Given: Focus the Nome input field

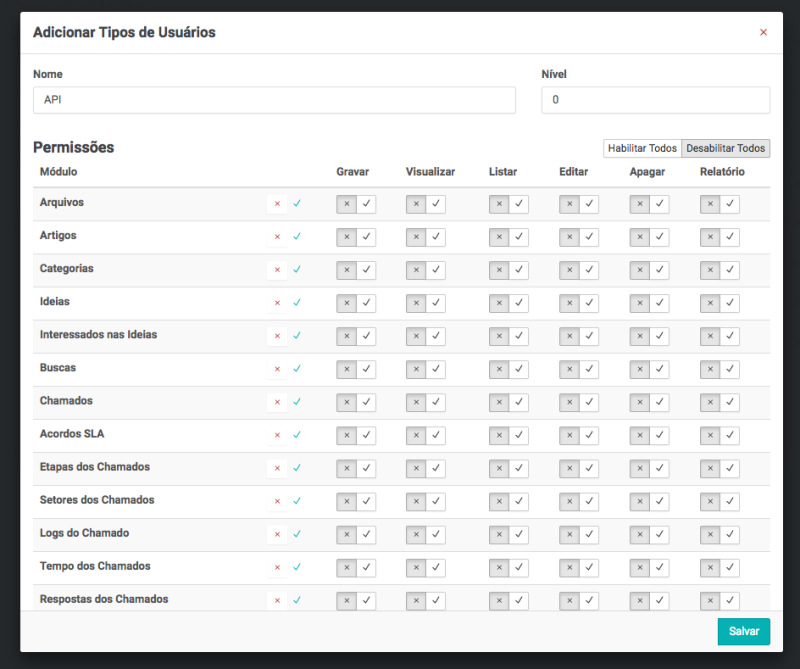Looking at the screenshot, I should pyautogui.click(x=274, y=100).
